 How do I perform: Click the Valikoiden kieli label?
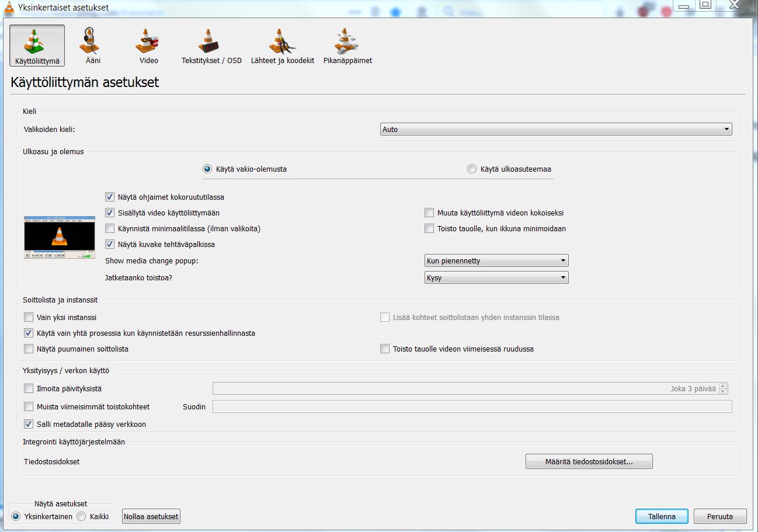[50, 130]
